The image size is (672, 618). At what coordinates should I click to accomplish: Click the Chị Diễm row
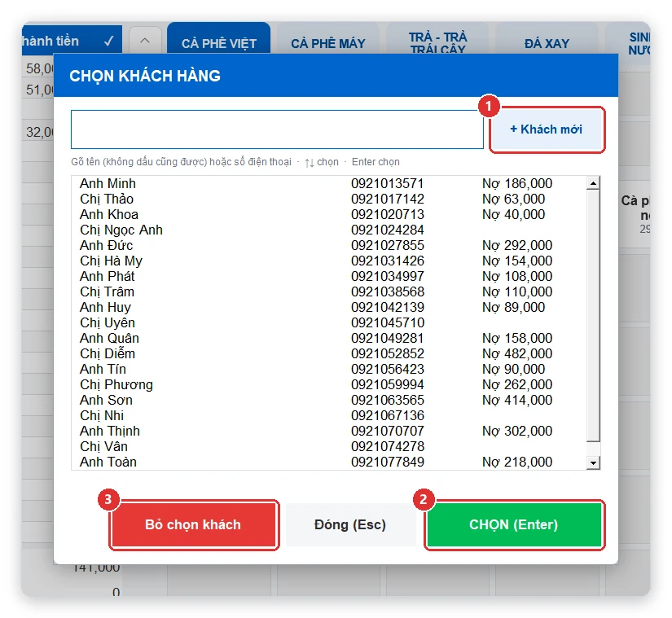(329, 353)
